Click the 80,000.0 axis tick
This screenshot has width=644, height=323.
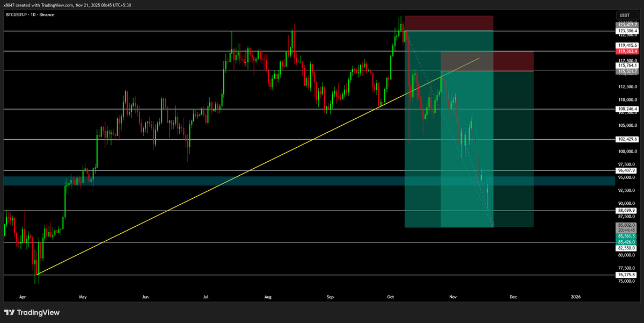(627, 255)
